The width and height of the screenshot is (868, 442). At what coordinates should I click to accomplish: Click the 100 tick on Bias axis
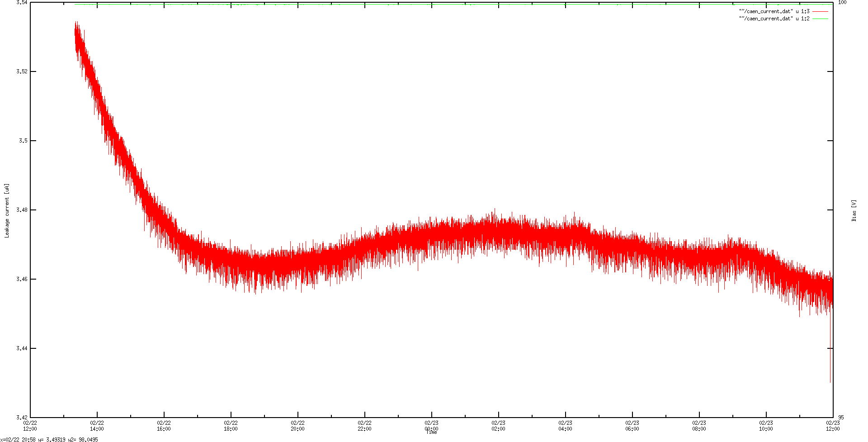click(842, 2)
